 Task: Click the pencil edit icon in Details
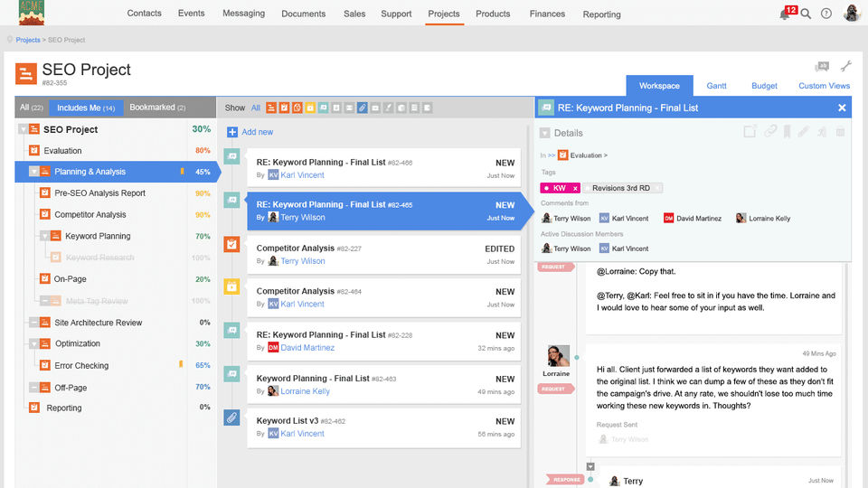(x=803, y=132)
